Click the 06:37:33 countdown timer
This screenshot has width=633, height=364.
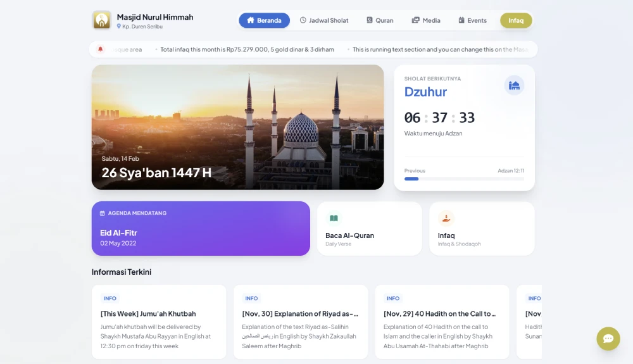pos(440,118)
